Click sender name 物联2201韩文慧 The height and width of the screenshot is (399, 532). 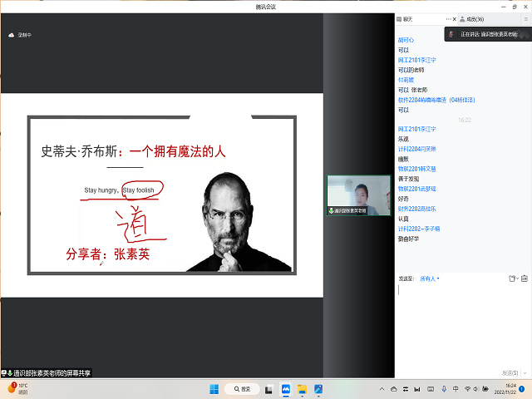[417, 169]
